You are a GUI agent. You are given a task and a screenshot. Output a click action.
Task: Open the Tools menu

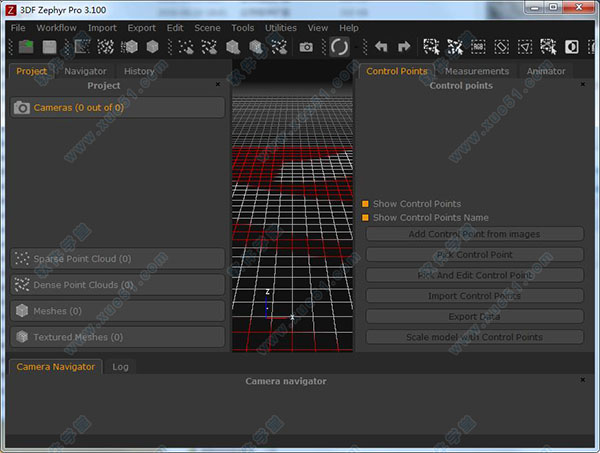[x=243, y=28]
